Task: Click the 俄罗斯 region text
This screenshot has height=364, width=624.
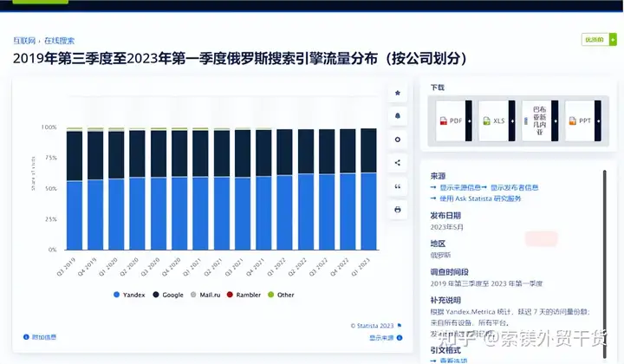Action: point(440,255)
